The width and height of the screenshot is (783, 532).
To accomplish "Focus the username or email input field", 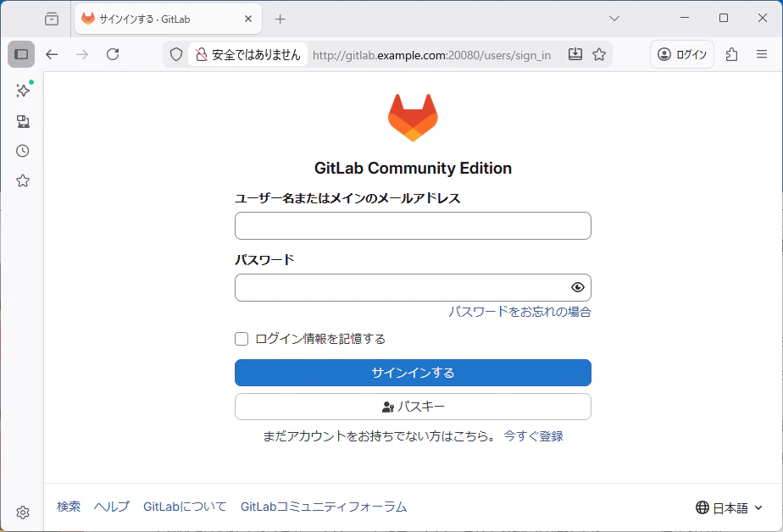I will (413, 225).
